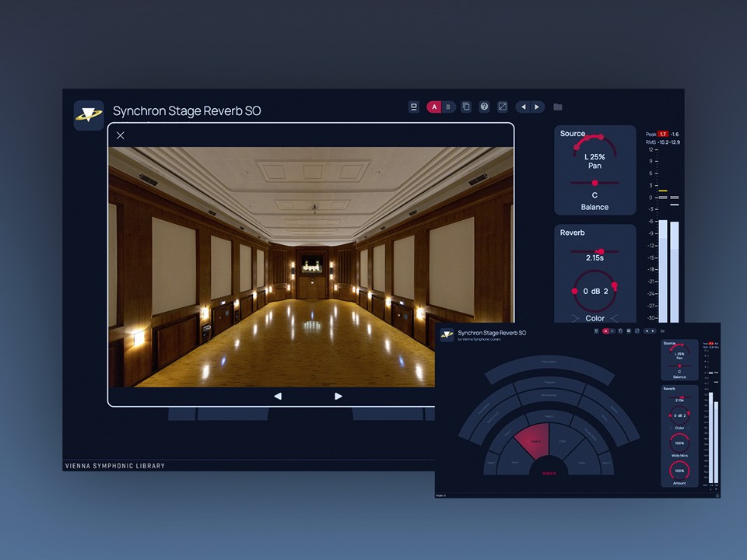Show the next room photo

pos(338,396)
